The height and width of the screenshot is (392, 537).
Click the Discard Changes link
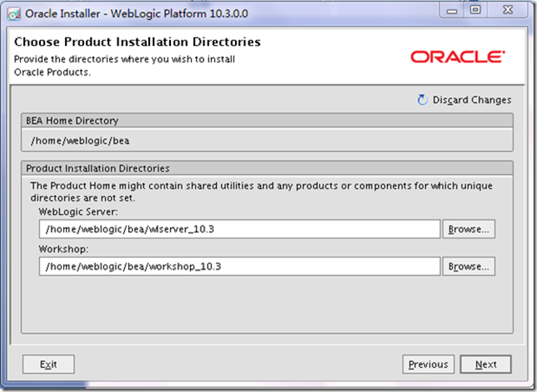(472, 100)
